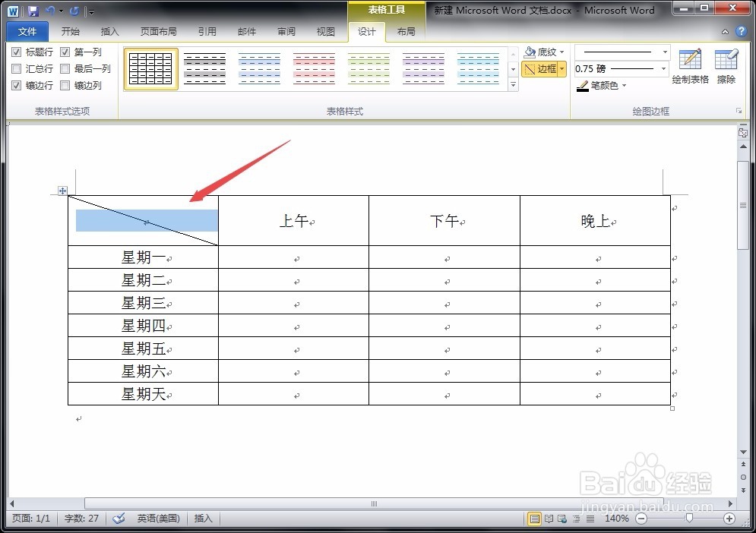Screen dimensions: 756x533
Task: Expand the 底纹 dropdown arrow
Action: point(562,52)
